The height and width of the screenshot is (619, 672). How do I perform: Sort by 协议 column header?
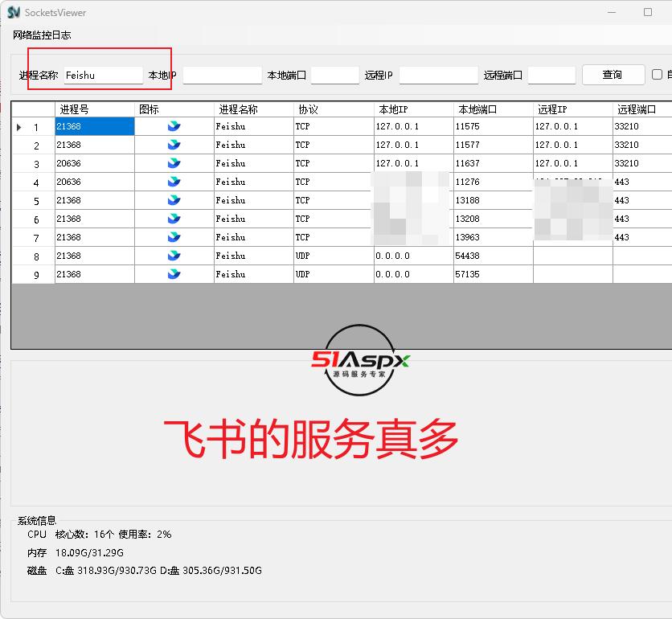pos(334,109)
